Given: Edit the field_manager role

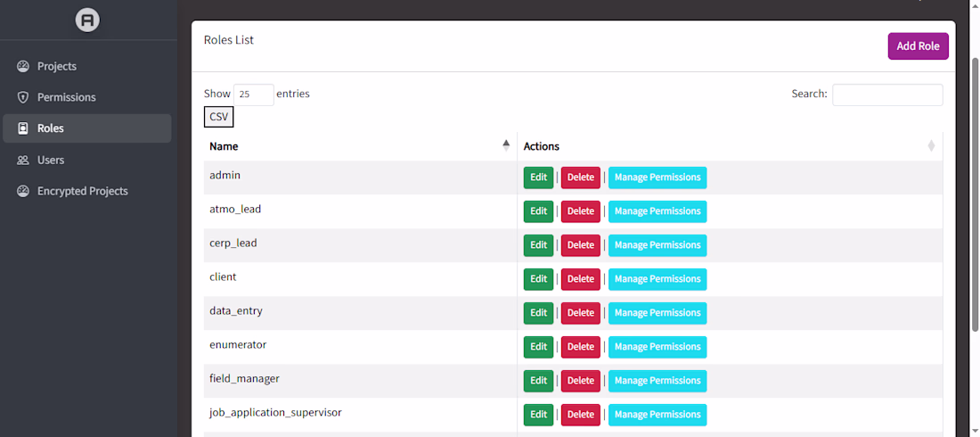Looking at the screenshot, I should [x=539, y=380].
